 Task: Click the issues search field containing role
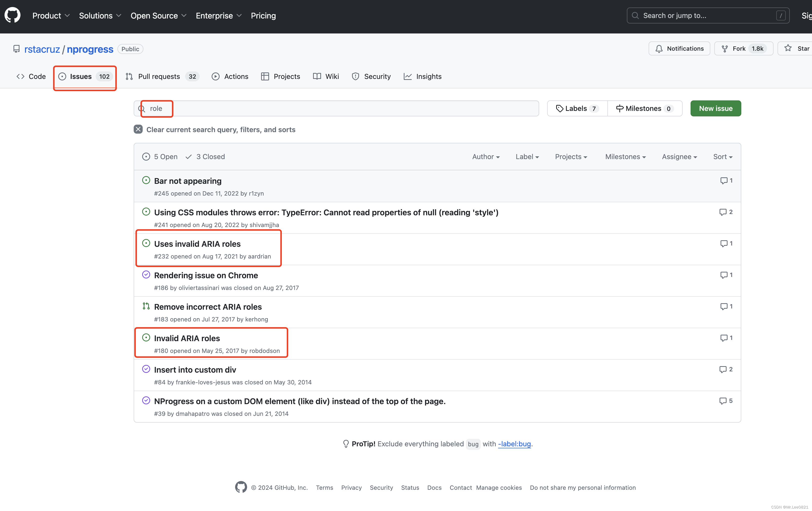(x=337, y=109)
